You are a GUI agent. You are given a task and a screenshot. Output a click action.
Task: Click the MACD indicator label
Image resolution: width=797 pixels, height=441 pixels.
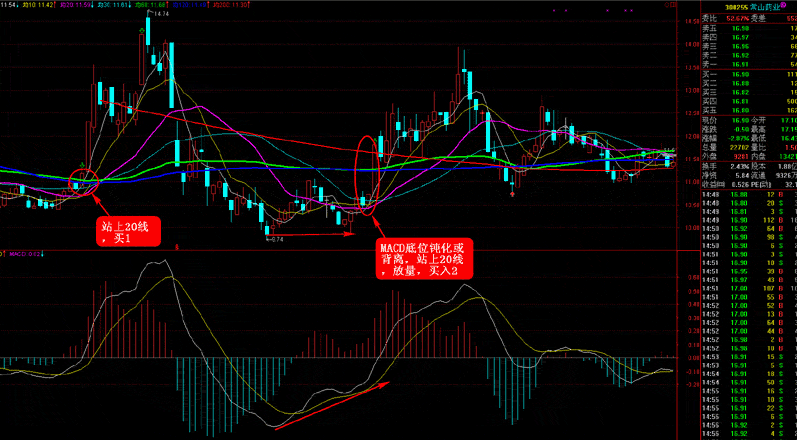(21, 254)
